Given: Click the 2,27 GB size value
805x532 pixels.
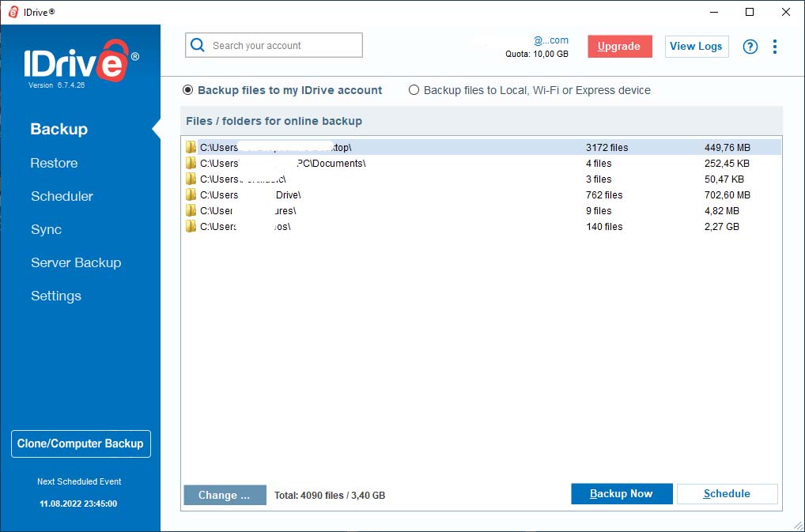Looking at the screenshot, I should 721,227.
